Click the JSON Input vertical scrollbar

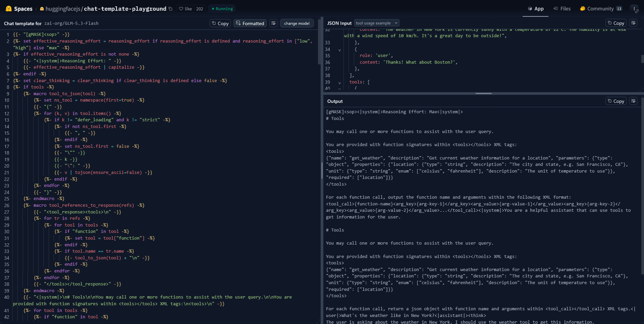(x=642, y=60)
